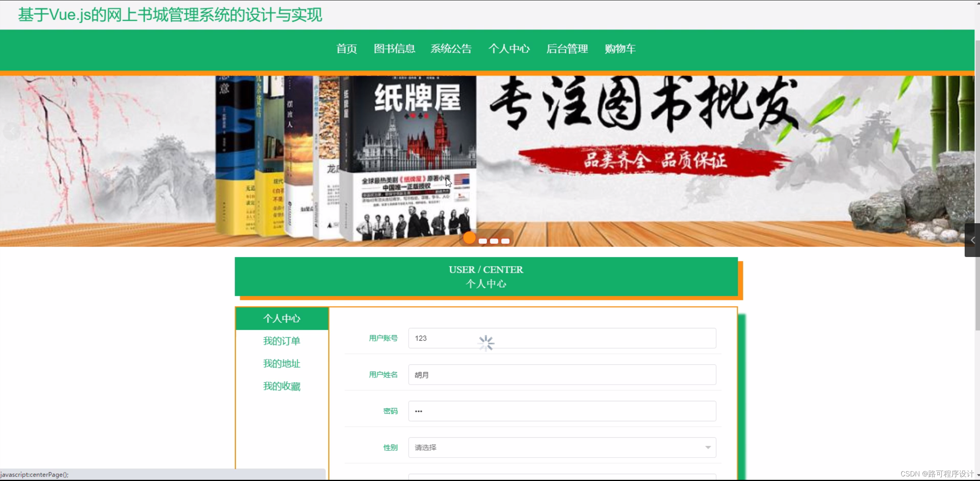
Task: Switch to 我的地址 sidebar tab
Action: 282,364
